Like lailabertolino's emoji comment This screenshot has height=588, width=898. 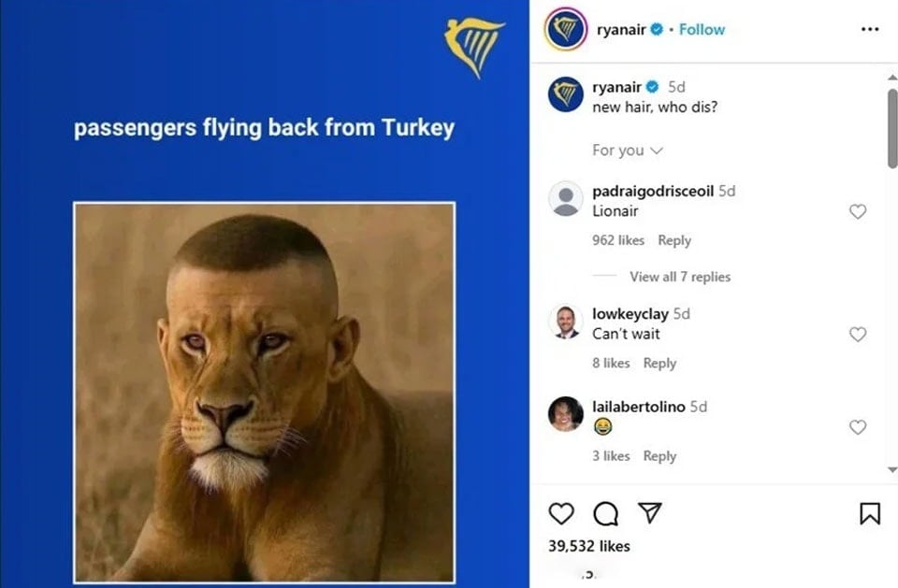[858, 426]
